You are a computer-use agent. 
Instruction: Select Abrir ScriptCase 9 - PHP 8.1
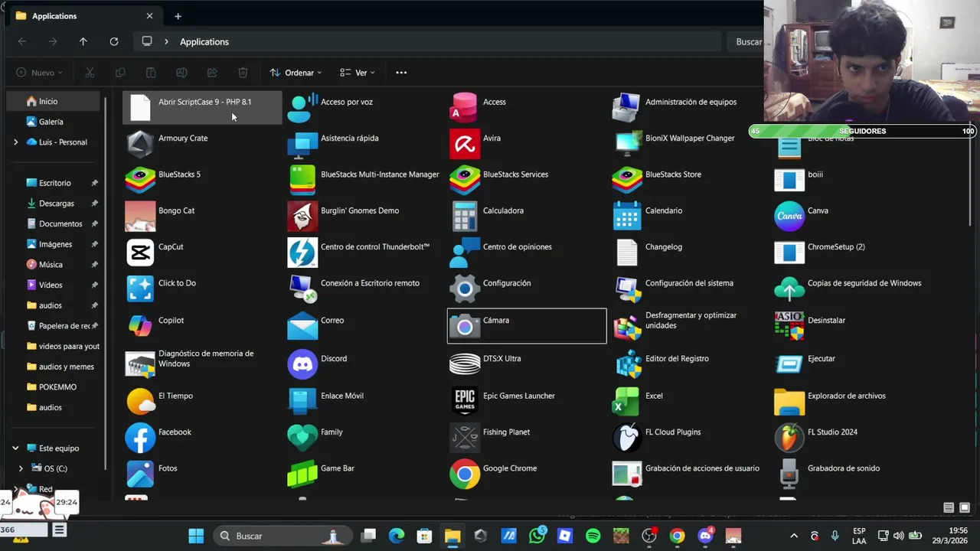coord(202,108)
